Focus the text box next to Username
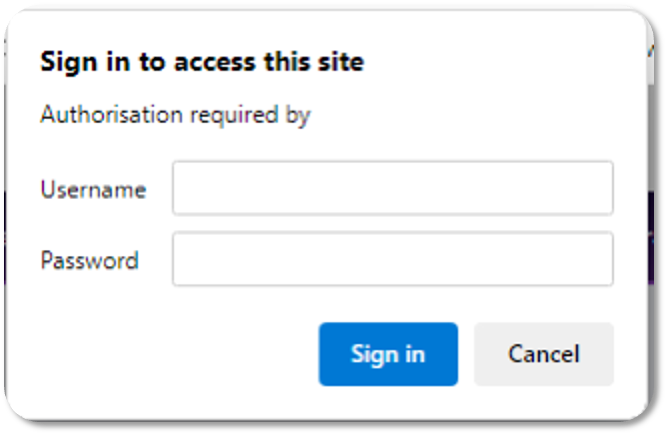Screen dimensions: 668x436 (392, 188)
